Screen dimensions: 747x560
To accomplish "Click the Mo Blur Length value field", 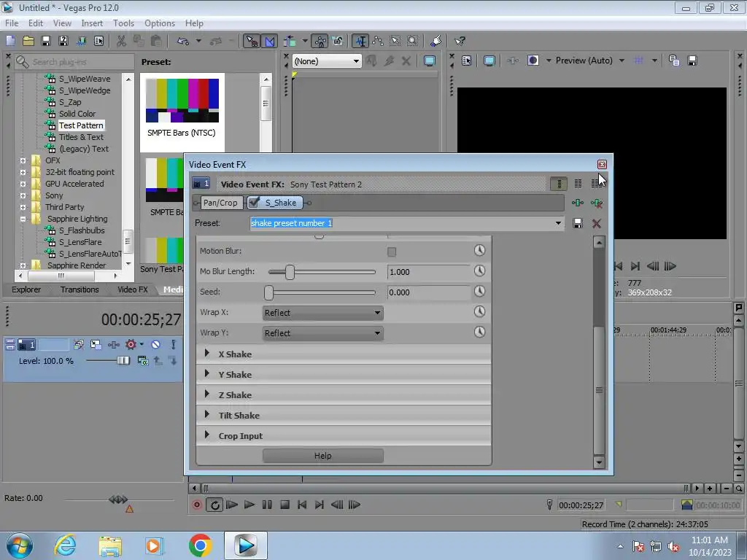I will (427, 272).
